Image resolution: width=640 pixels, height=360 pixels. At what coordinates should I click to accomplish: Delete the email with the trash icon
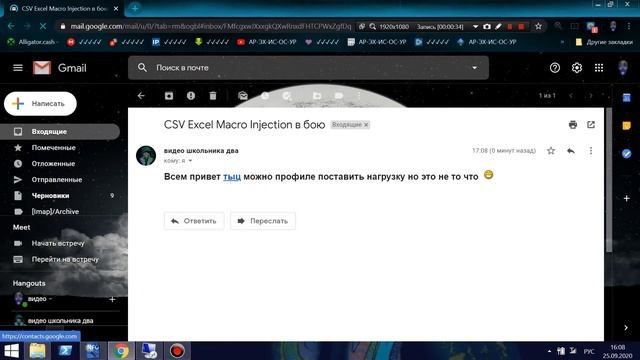pos(213,96)
